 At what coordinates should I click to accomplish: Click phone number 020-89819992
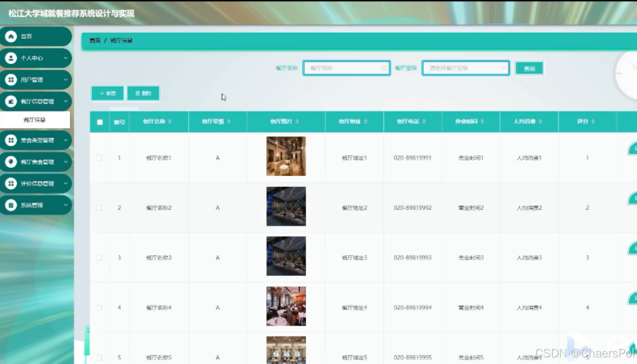click(412, 208)
